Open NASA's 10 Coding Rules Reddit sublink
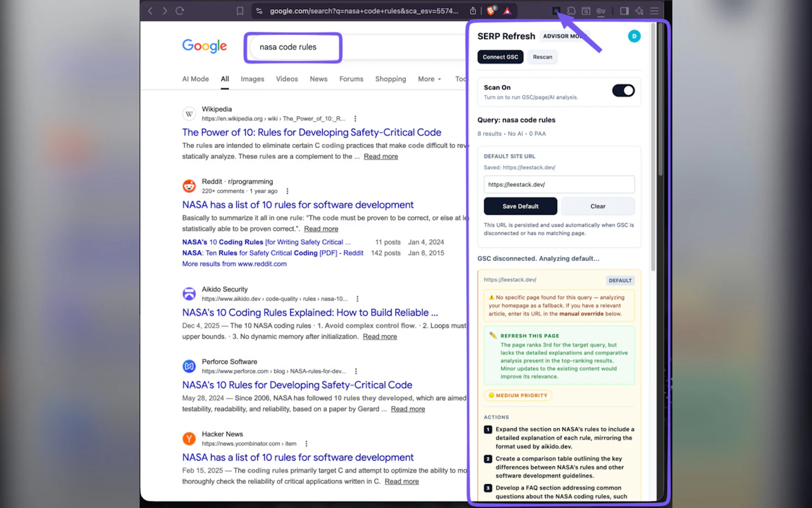The image size is (812, 508). coord(266,242)
